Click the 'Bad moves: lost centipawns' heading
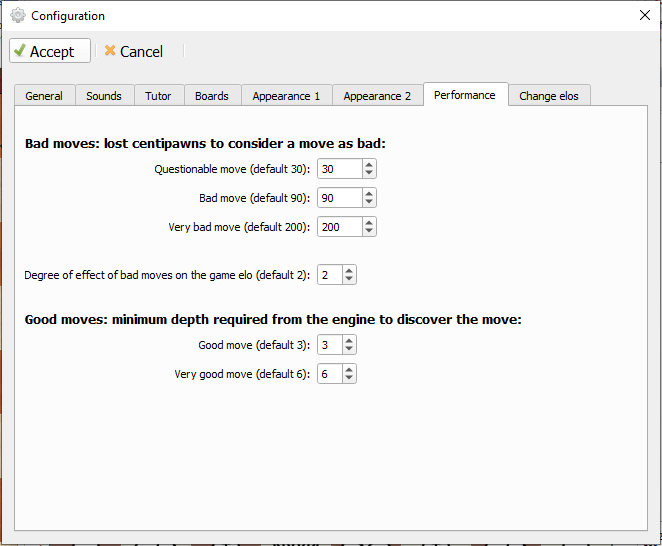Screen dimensions: 662x546 tap(205, 144)
